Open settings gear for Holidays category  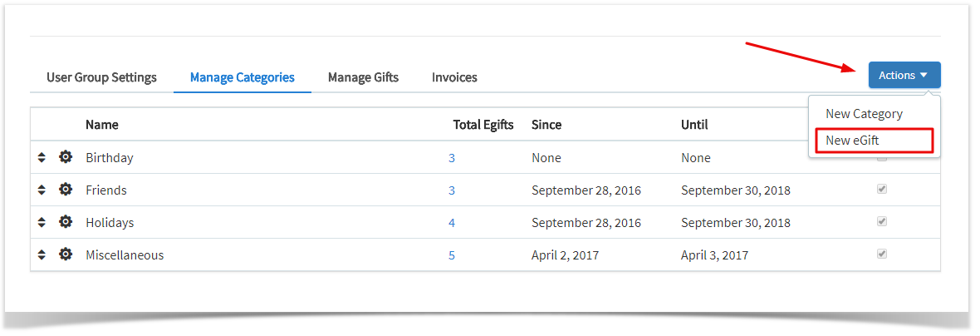pyautogui.click(x=66, y=222)
